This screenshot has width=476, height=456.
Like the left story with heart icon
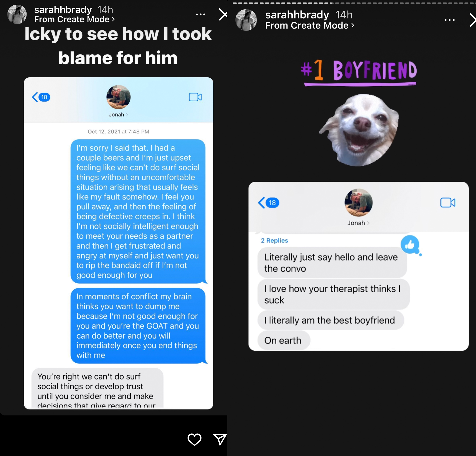tap(194, 439)
